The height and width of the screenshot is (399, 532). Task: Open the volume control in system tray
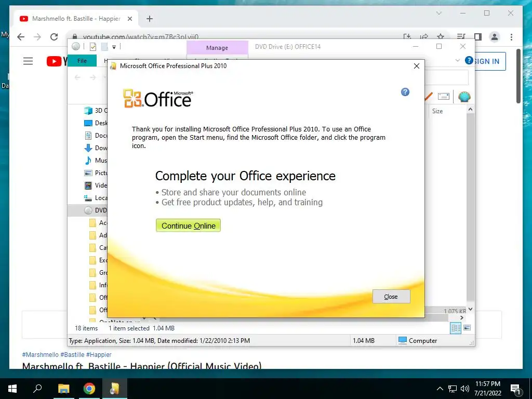click(465, 389)
